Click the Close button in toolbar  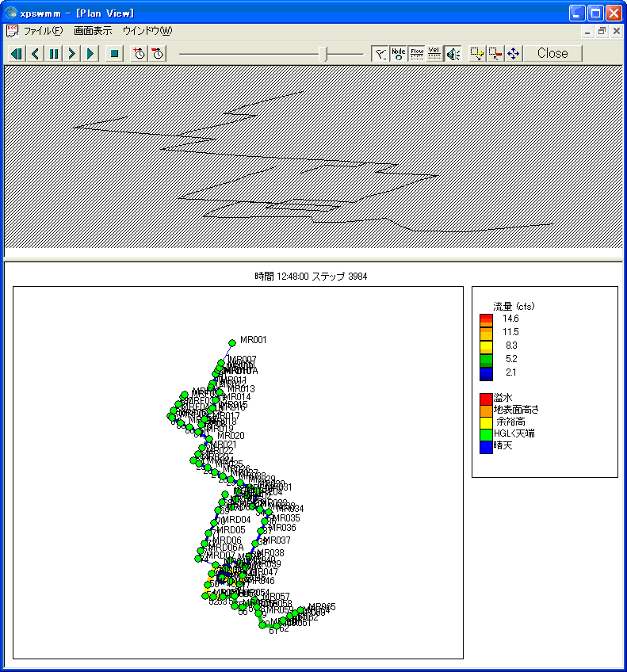552,54
